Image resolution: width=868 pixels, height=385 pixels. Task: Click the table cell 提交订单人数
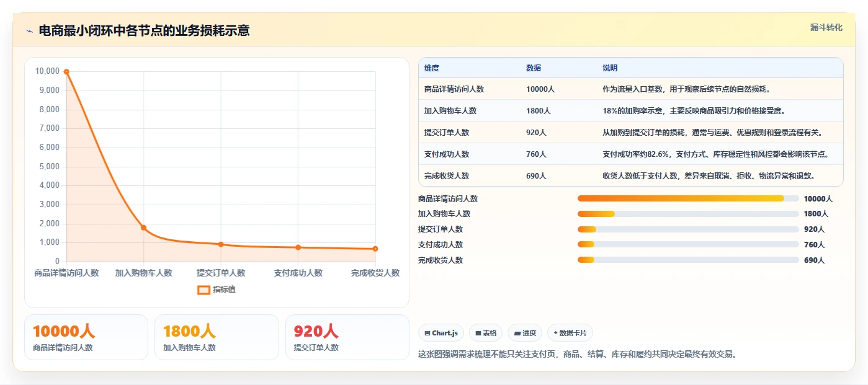(x=447, y=133)
